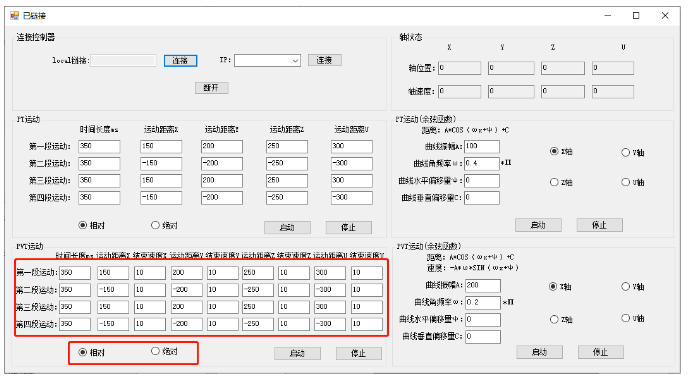Edit 曲线振幅A field in PT运动(余弦函数)

(x=482, y=147)
